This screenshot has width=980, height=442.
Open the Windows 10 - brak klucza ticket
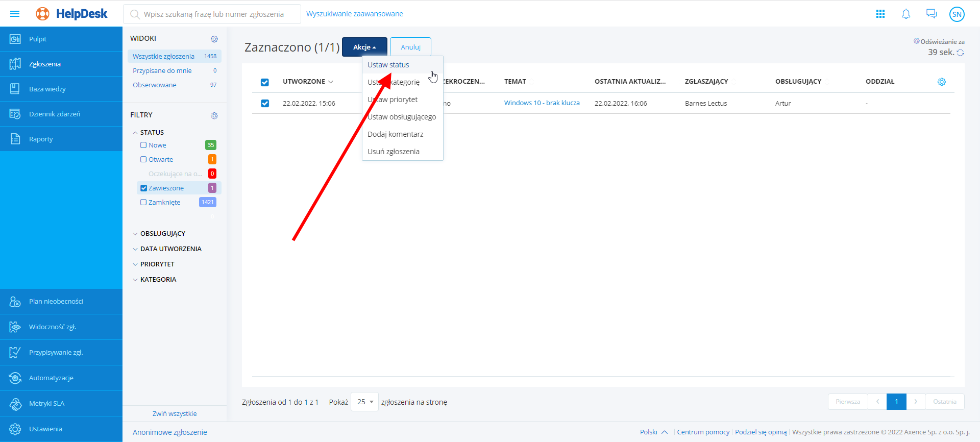pyautogui.click(x=542, y=103)
